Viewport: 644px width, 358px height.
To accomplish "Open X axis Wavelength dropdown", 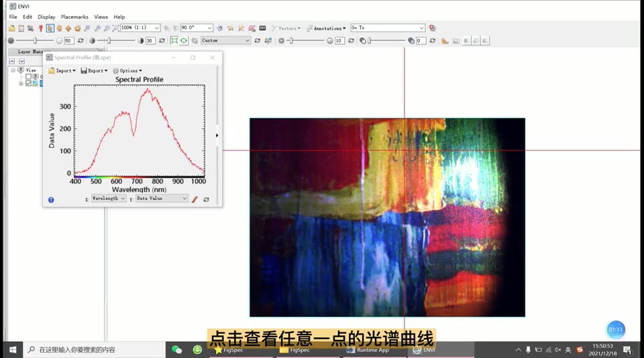I will 109,198.
